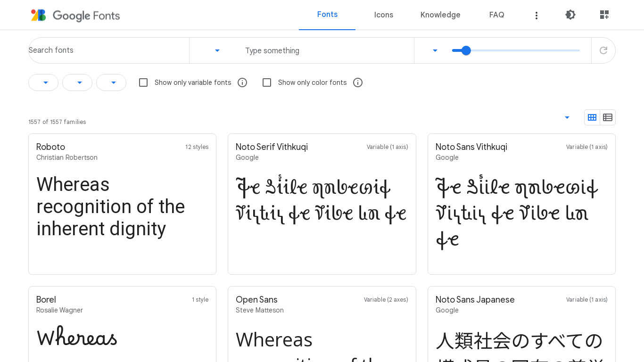The image size is (644, 362).
Task: Click Noto Sans Japanese sample preview
Action: coord(520,346)
